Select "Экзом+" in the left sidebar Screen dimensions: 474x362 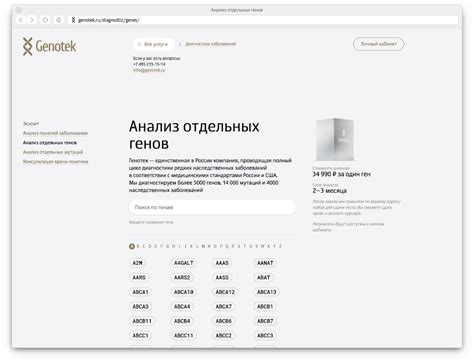click(x=31, y=124)
